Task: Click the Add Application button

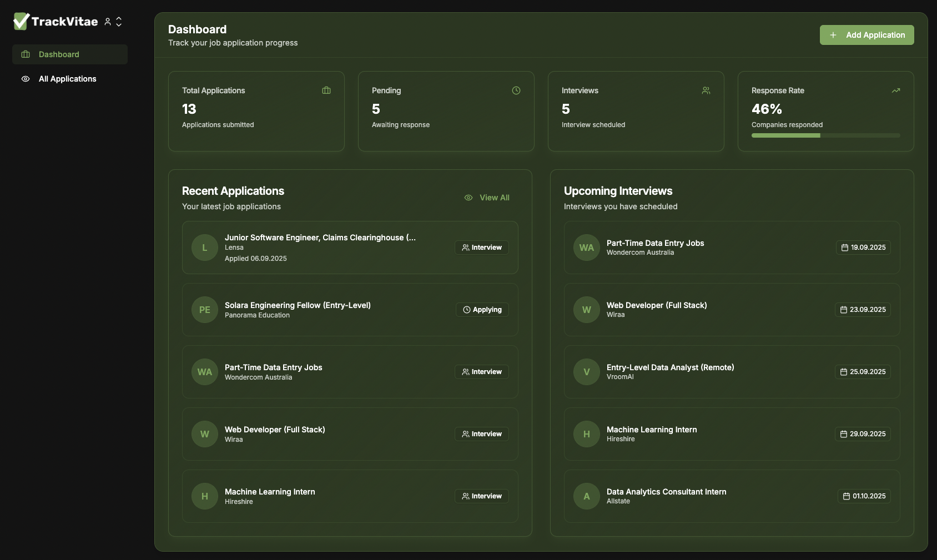Action: (866, 35)
